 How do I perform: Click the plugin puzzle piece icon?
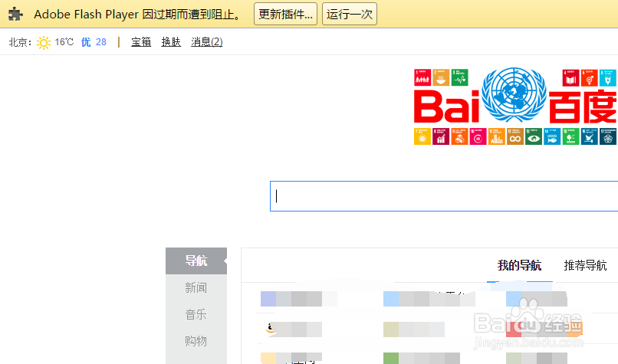(15, 15)
